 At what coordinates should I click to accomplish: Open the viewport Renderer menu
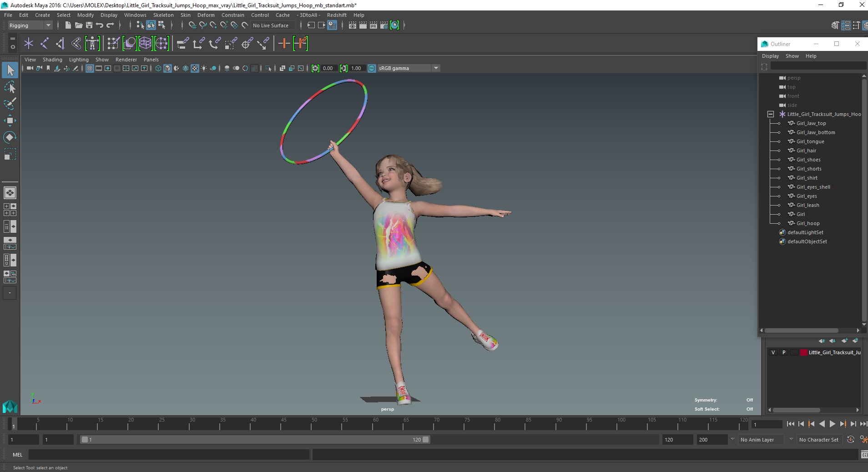tap(126, 60)
